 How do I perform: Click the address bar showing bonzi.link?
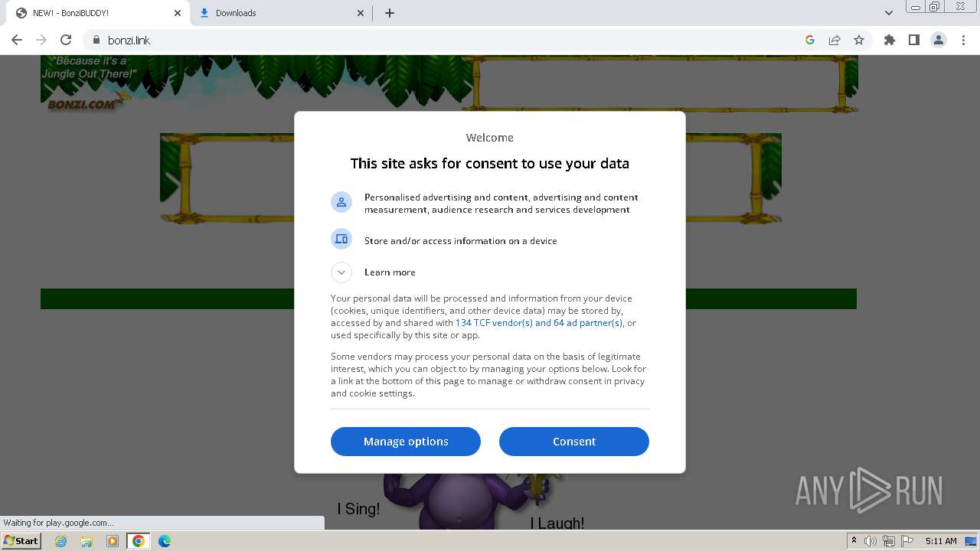tap(452, 40)
